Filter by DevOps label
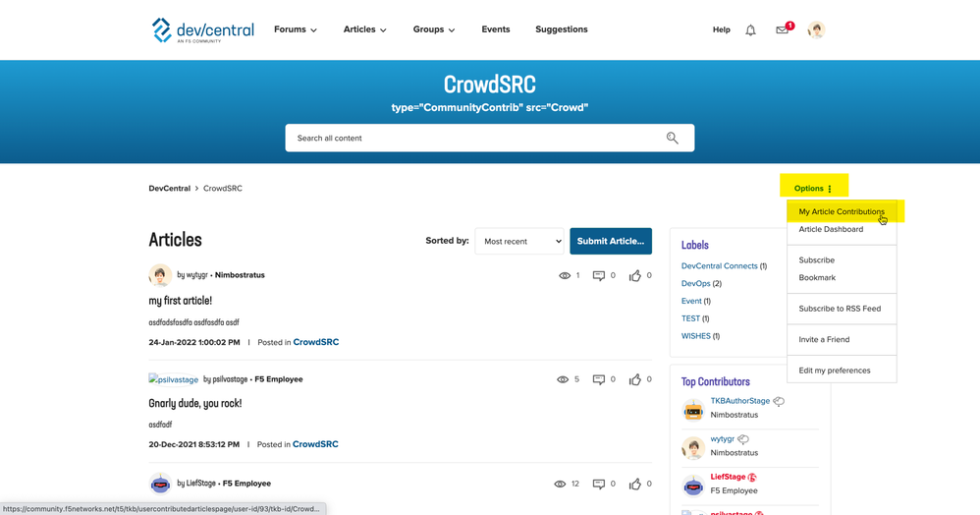Viewport: 980px width, 515px height. (x=695, y=283)
